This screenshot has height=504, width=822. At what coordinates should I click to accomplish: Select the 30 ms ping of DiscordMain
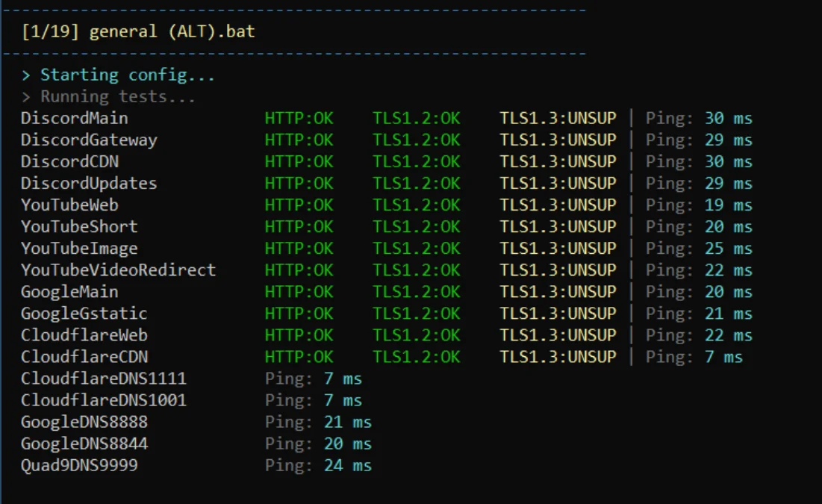pos(728,118)
